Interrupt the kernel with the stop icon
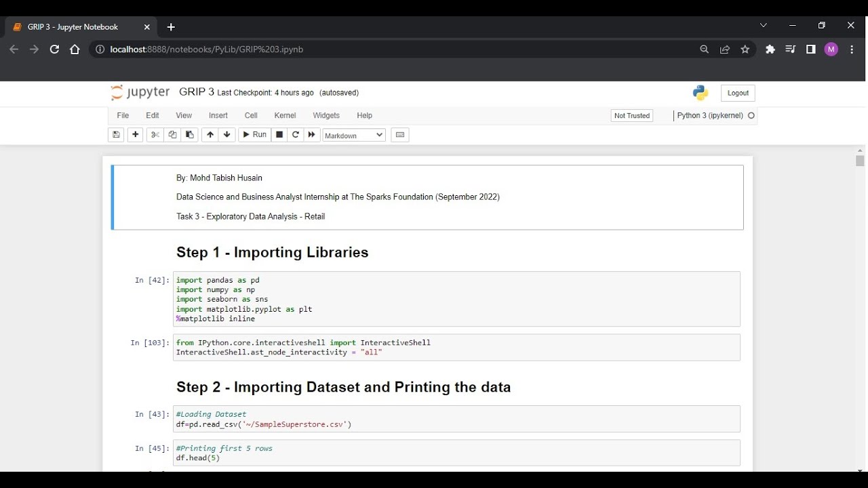 pos(279,135)
